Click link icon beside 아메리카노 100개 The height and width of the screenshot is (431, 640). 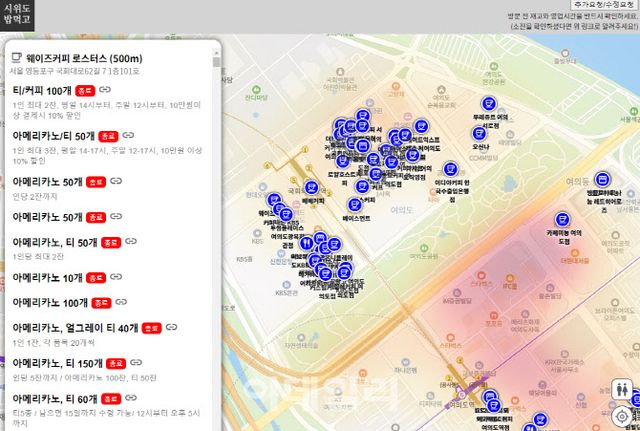point(120,302)
